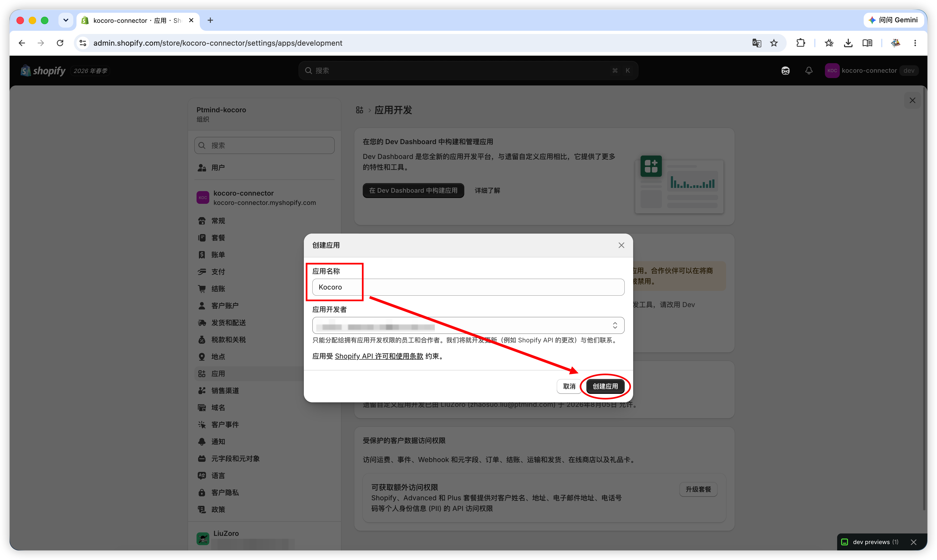The image size is (937, 560).
Task: Open the Shopify API 许可和使用条款 link
Action: pos(379,356)
